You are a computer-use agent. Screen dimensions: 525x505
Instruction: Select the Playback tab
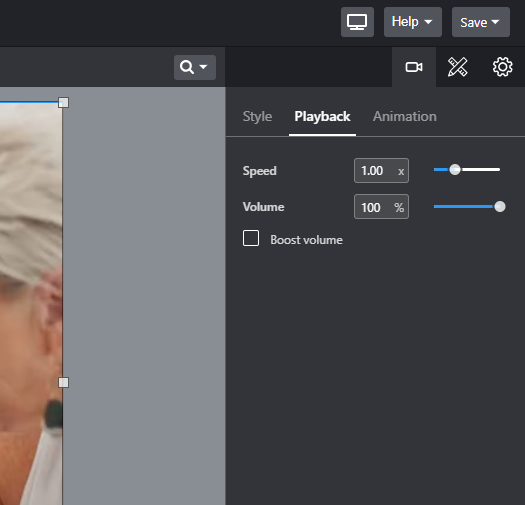[322, 117]
